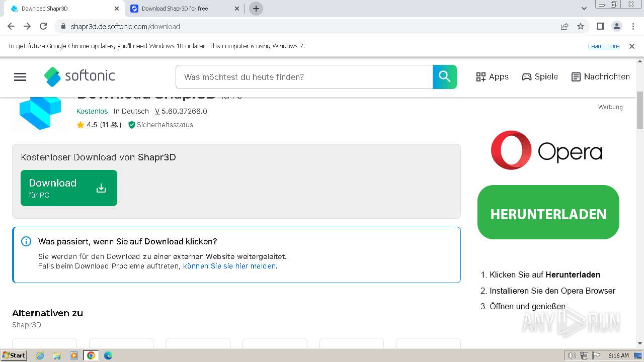Open the Chrome three-dot menu
This screenshot has height=362, width=644.
click(632, 26)
